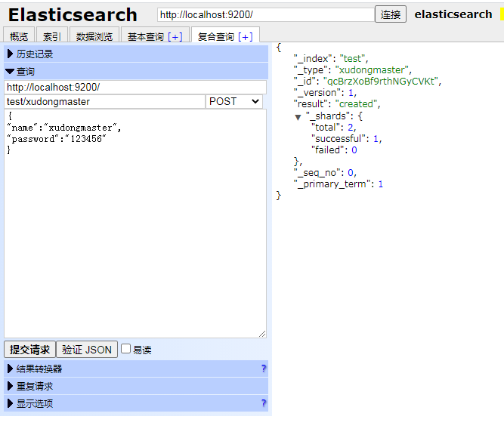504x438 pixels.
Task: Click the "failed": 0 line
Action: click(x=334, y=150)
